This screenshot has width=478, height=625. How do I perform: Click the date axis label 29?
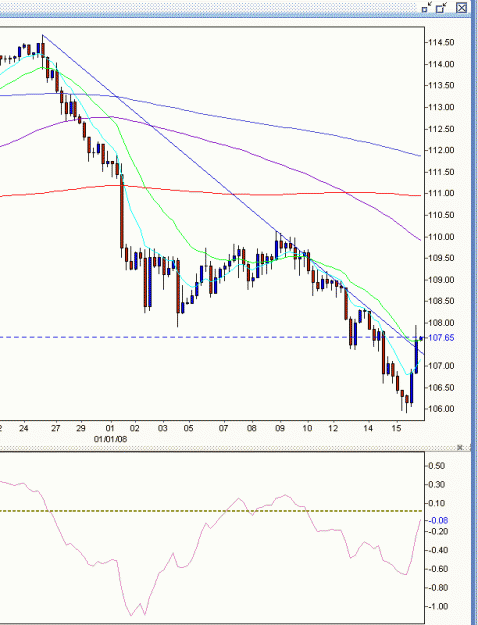coord(81,429)
